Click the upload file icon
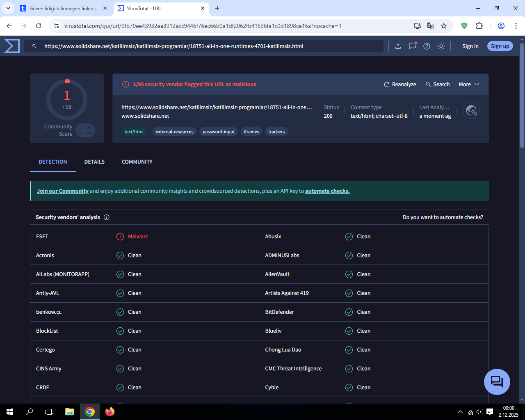Viewport: 525px width, 420px height. tap(398, 46)
